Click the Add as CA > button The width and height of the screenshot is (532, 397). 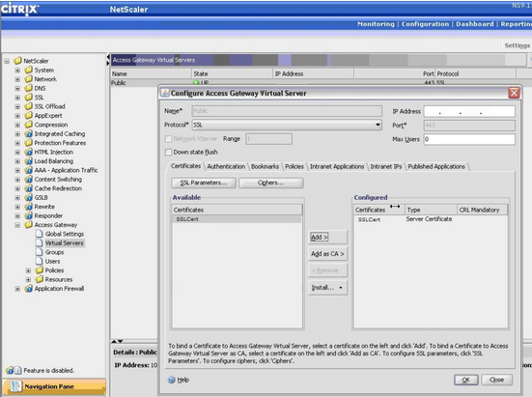(327, 254)
